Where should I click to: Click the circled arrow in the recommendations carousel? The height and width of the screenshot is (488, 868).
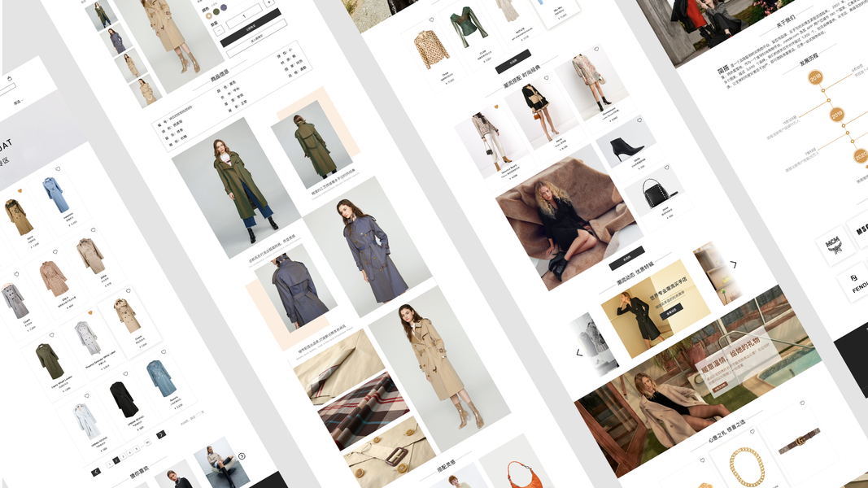[242, 456]
